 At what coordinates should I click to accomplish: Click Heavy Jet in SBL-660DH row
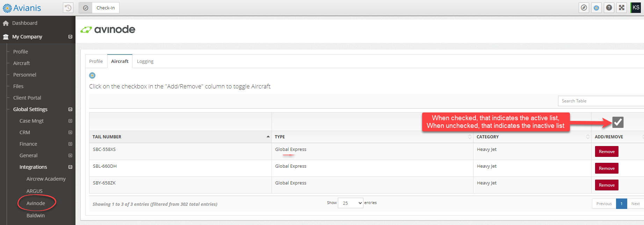487,166
